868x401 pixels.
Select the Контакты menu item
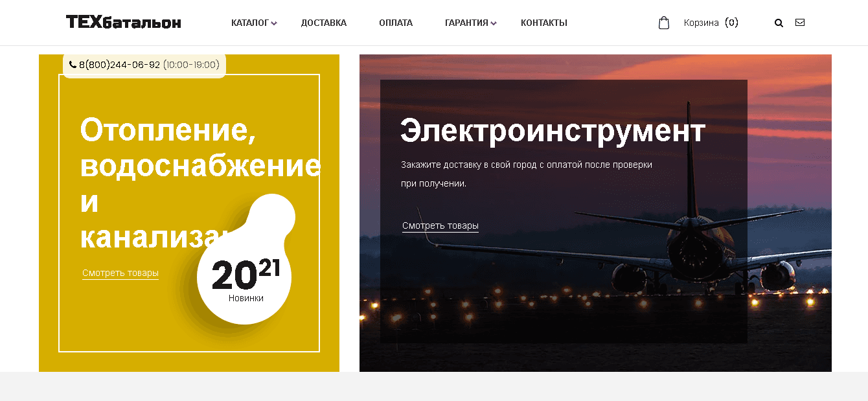(x=544, y=23)
